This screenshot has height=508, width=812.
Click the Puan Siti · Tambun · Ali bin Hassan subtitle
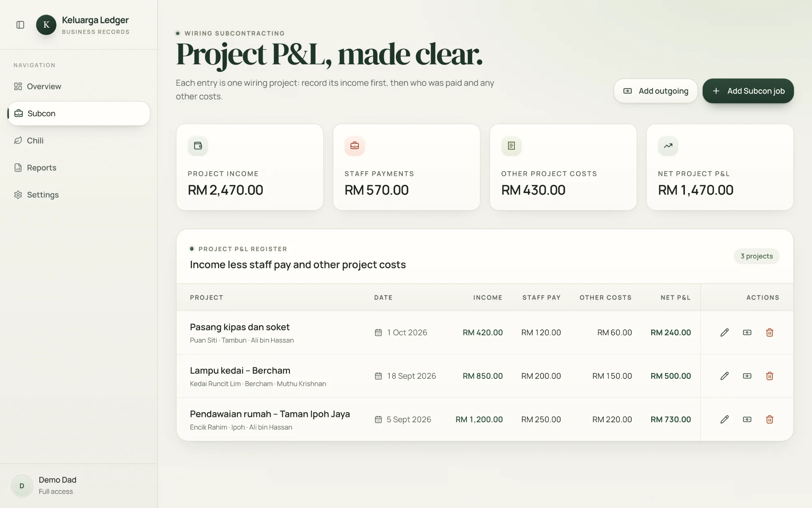coord(242,340)
